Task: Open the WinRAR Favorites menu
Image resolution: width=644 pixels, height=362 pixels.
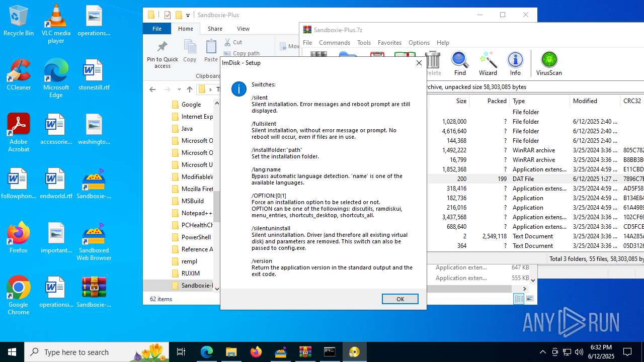Action: click(x=389, y=42)
